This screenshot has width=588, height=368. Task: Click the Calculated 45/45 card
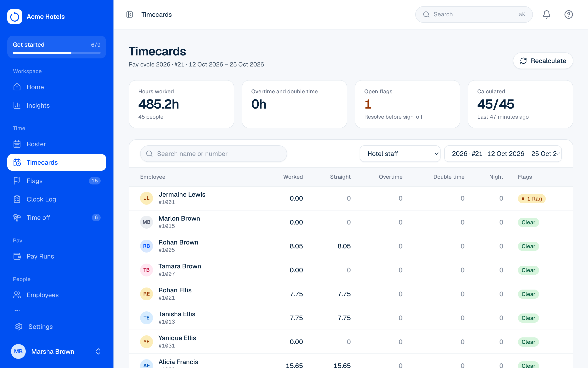pyautogui.click(x=520, y=104)
